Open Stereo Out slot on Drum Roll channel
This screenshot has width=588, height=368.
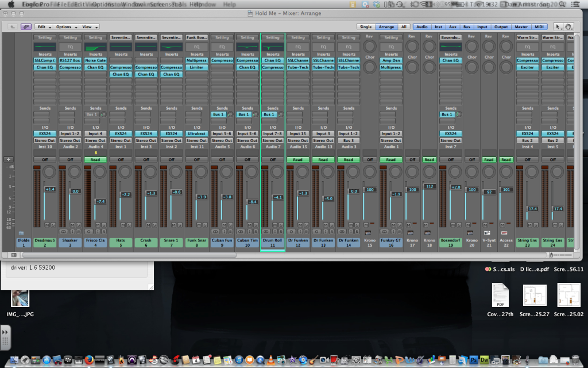point(273,140)
